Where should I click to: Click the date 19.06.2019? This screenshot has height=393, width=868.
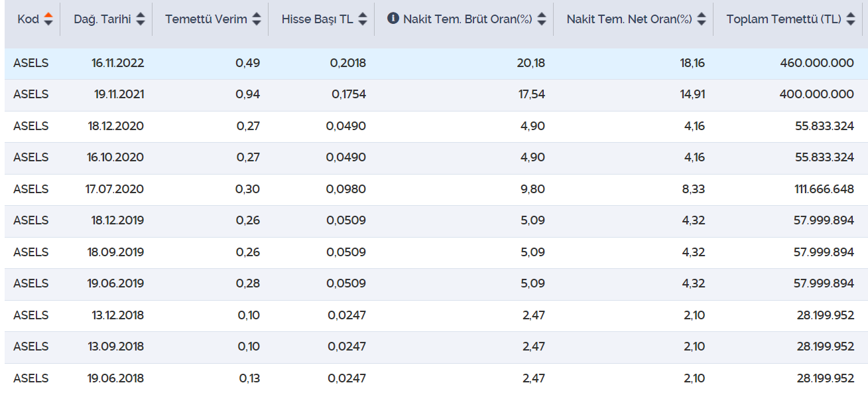tap(116, 283)
